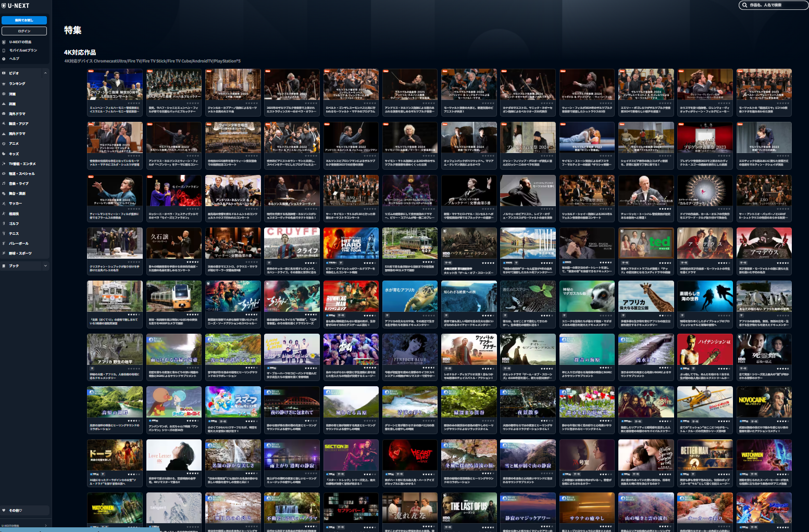Click the 報道・スペシャル sidebar icon
The height and width of the screenshot is (532, 809).
4,173
